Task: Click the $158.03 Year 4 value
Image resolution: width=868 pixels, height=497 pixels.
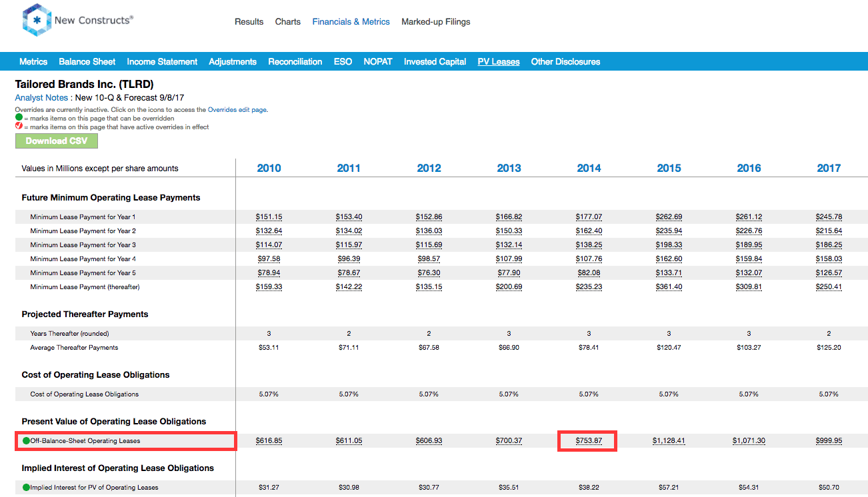Action: coord(829,259)
